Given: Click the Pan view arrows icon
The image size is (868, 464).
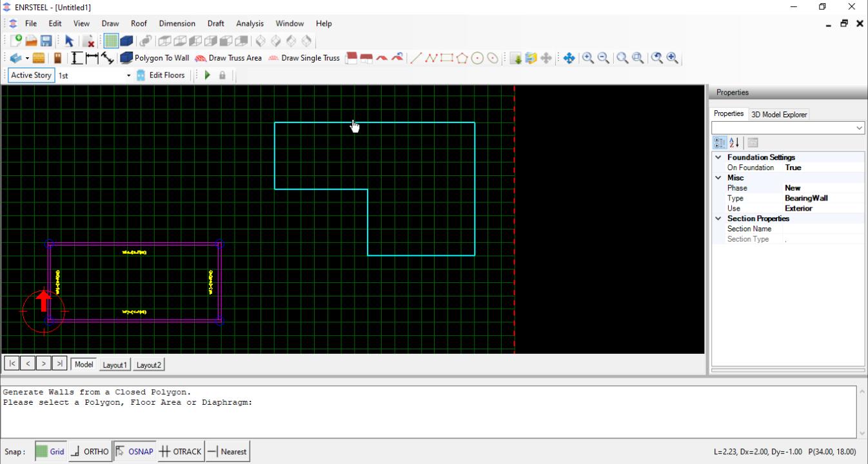Looking at the screenshot, I should (569, 58).
